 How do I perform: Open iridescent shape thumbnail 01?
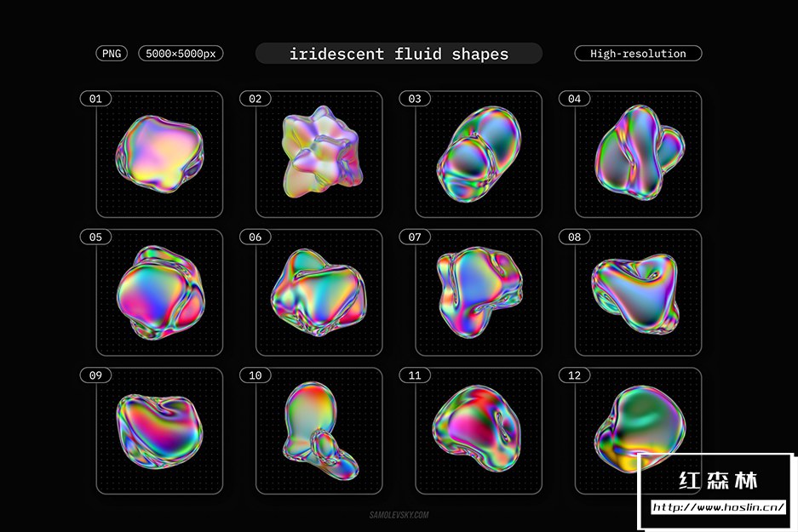pyautogui.click(x=160, y=154)
